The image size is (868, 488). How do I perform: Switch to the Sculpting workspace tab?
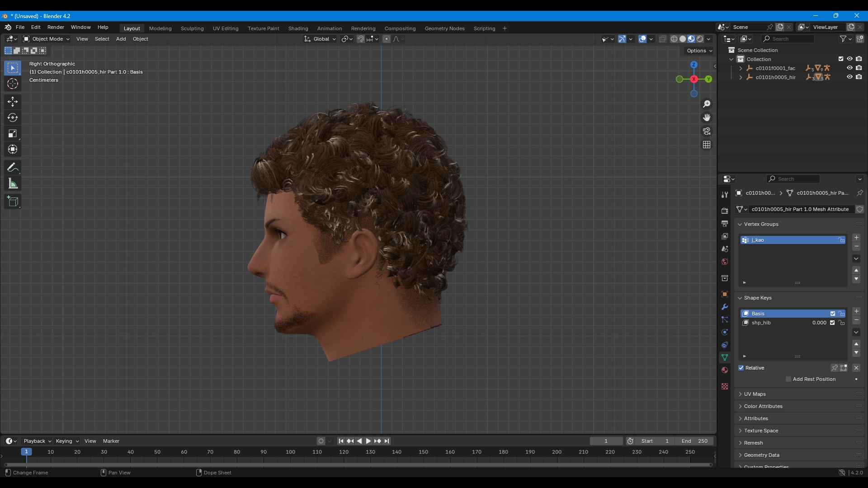coord(192,28)
